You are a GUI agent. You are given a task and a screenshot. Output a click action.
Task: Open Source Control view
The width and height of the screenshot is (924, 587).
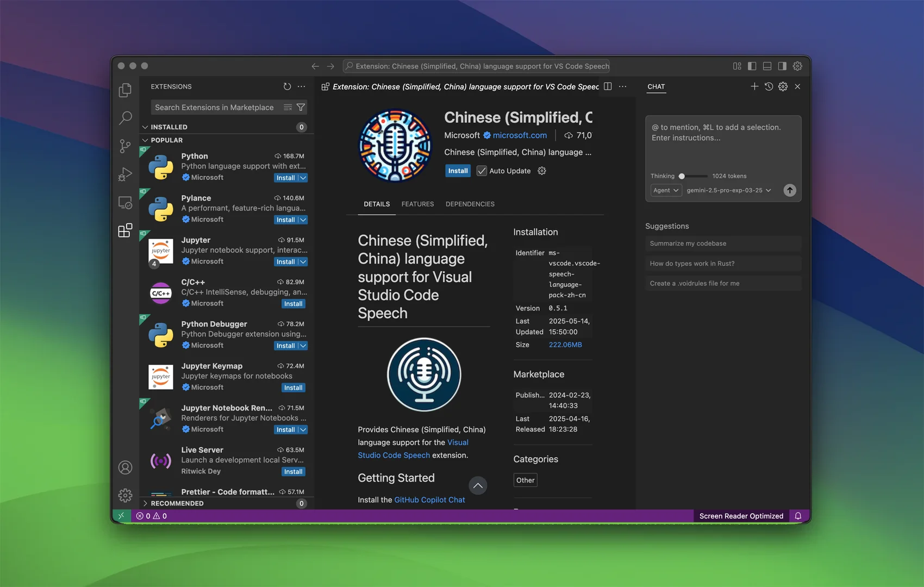(125, 146)
